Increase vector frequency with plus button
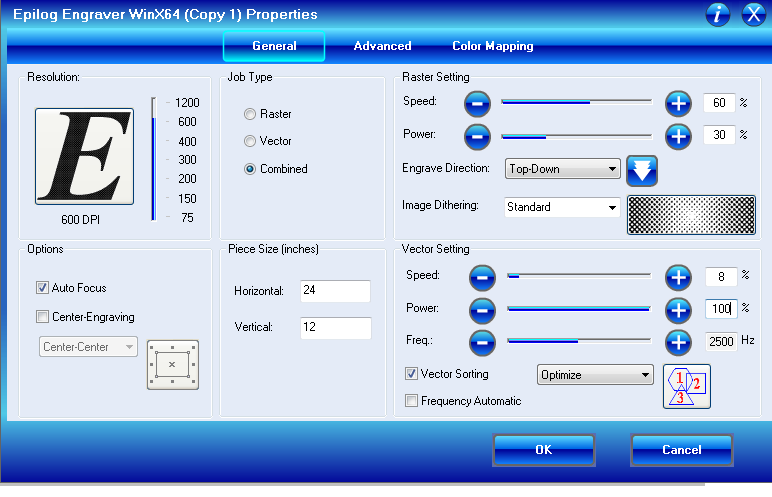This screenshot has height=497, width=772. 678,342
